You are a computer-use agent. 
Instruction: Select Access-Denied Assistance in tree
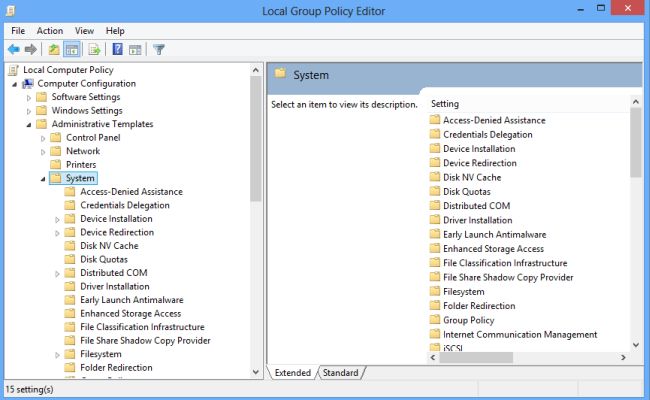131,192
